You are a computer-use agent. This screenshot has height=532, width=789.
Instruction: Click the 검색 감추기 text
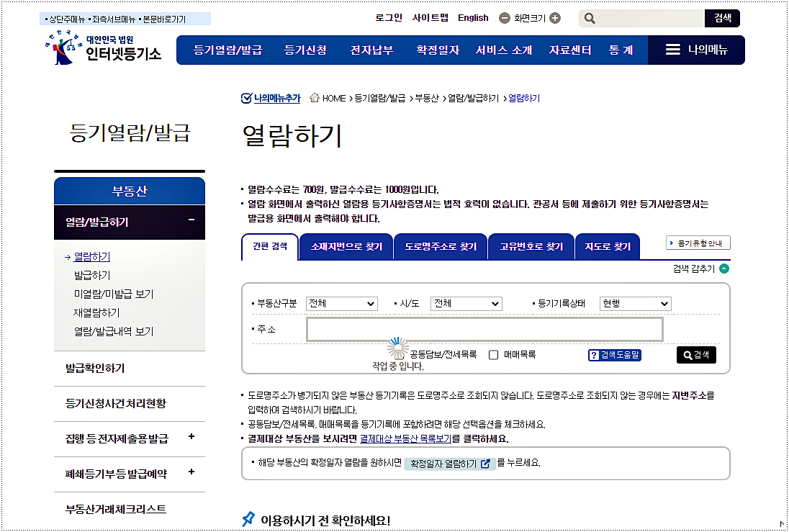[x=694, y=269]
